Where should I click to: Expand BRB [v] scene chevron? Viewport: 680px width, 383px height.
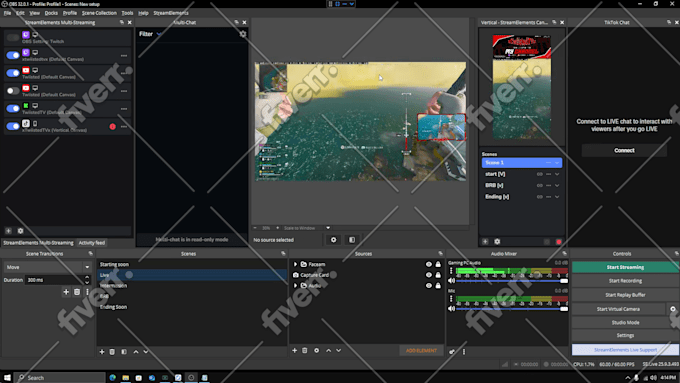click(x=557, y=185)
